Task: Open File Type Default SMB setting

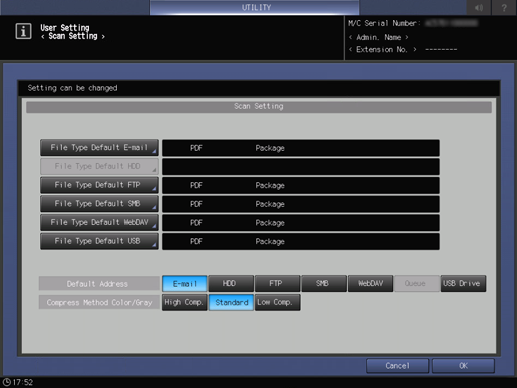Action: click(99, 204)
